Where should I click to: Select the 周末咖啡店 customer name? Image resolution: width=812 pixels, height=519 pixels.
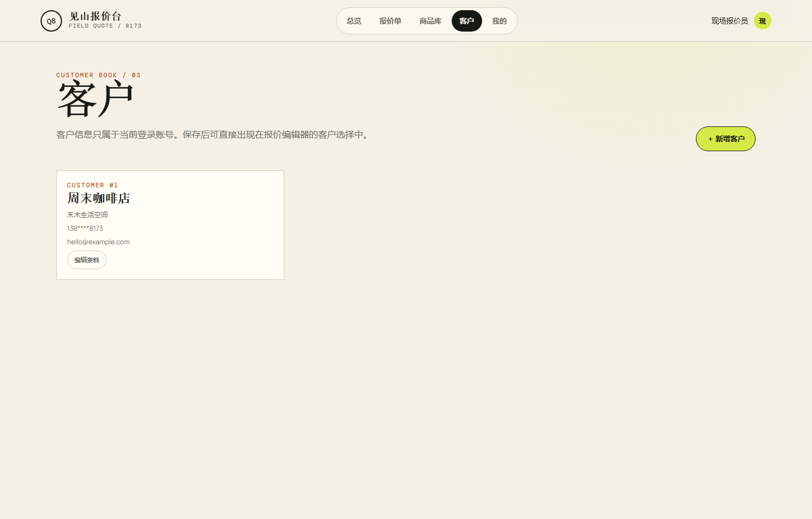tap(99, 198)
